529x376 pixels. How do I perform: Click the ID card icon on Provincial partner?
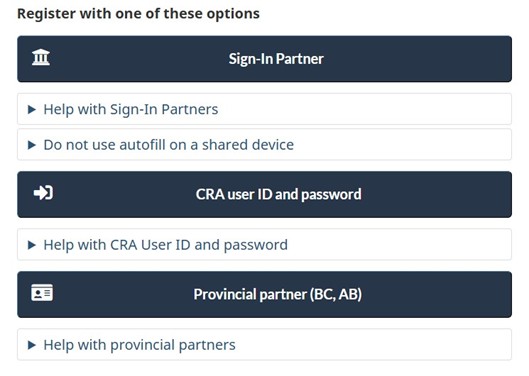(42, 292)
